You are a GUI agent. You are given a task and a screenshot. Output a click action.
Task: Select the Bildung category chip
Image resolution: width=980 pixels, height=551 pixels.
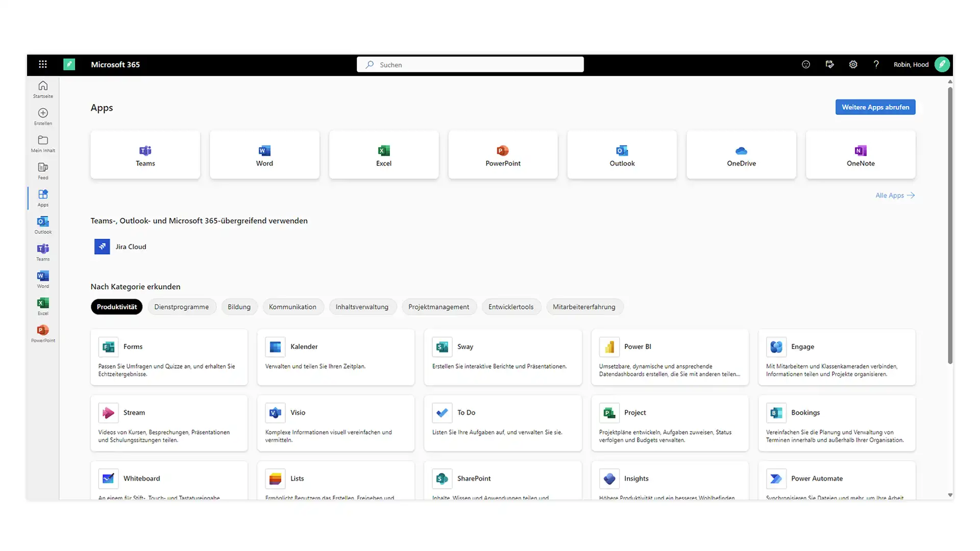[239, 307]
